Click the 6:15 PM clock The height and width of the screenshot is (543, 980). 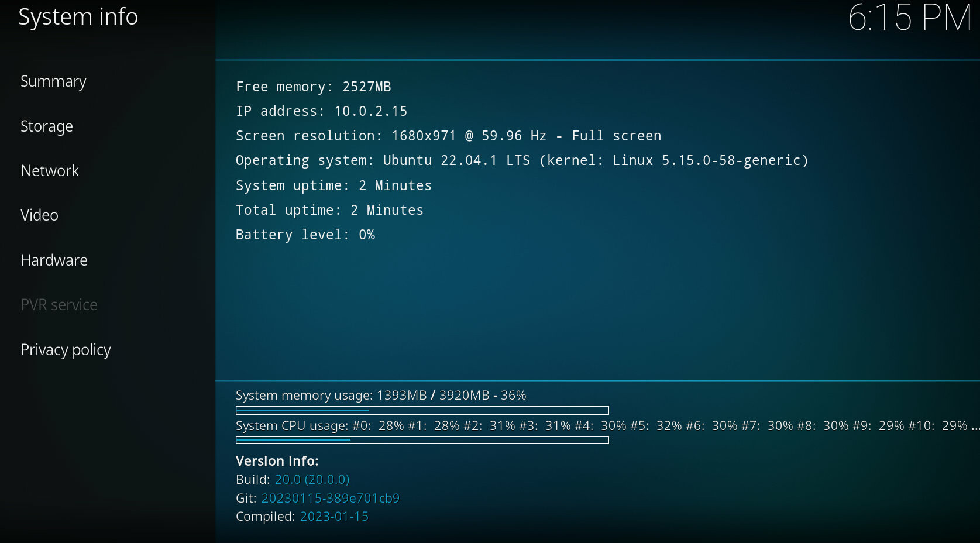[x=909, y=18]
